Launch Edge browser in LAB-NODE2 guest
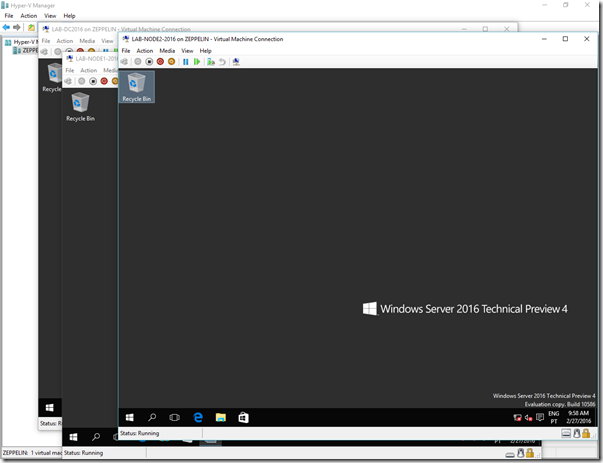 tap(198, 417)
